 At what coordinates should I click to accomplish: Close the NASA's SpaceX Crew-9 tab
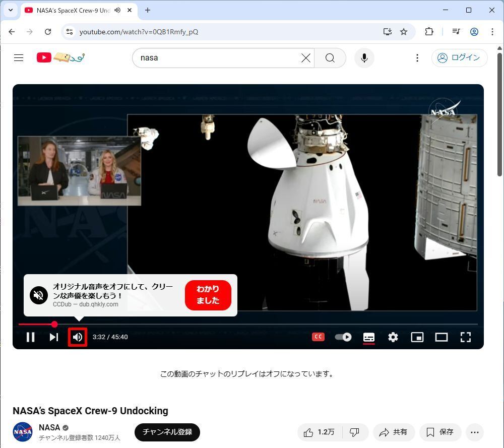[x=130, y=10]
